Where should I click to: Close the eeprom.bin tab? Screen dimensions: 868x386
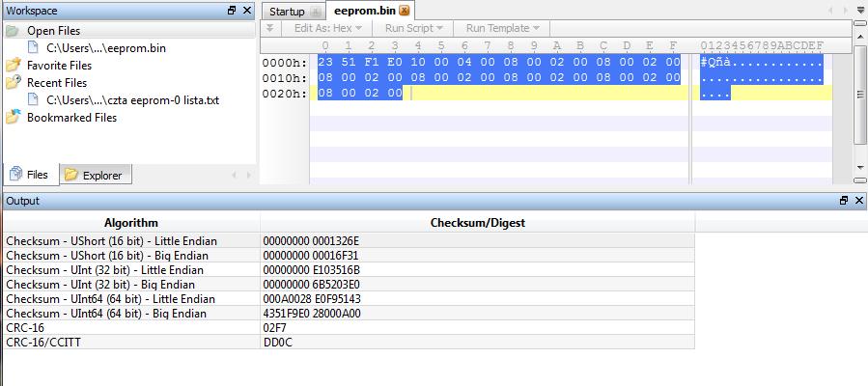coord(405,11)
